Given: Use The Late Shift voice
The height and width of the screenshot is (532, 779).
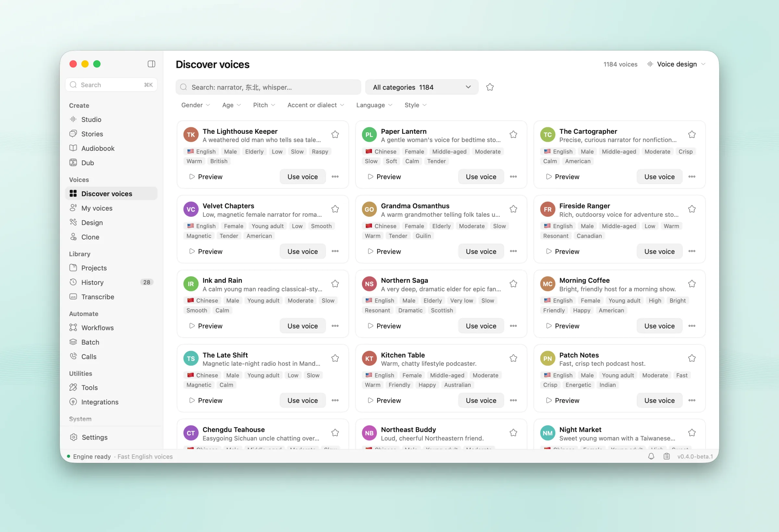Looking at the screenshot, I should point(302,400).
